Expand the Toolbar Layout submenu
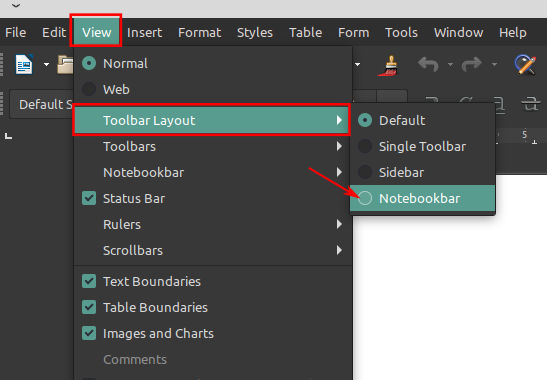The width and height of the screenshot is (547, 380). point(211,120)
